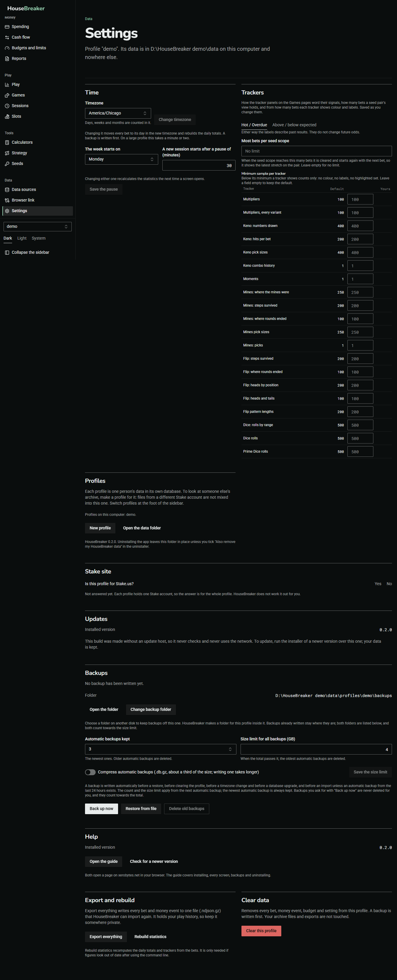
Task: Click Export everything button
Action: click(106, 937)
